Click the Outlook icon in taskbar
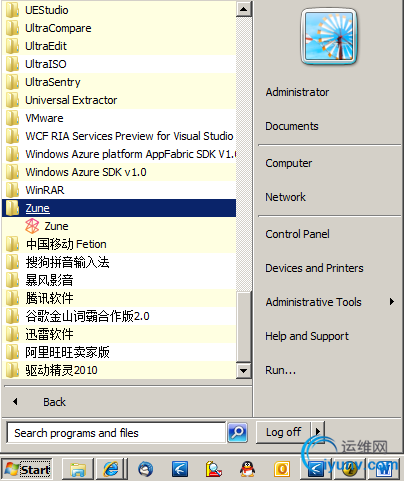The height and width of the screenshot is (481, 404). [282, 469]
